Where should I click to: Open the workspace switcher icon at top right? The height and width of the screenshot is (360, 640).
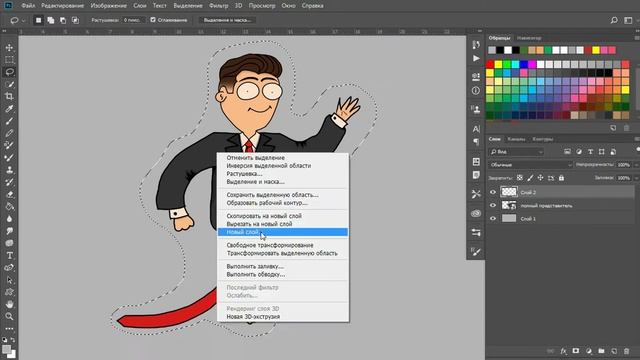[628, 20]
